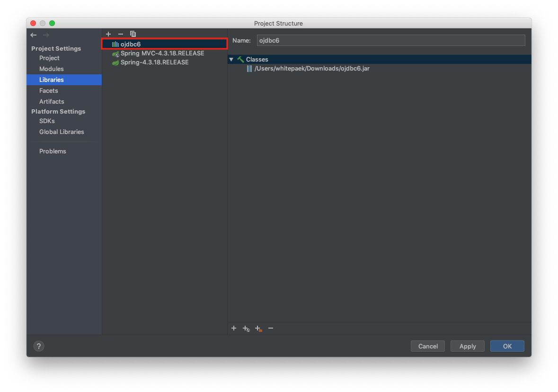Click the Cancel button
Image resolution: width=558 pixels, height=392 pixels.
click(428, 346)
